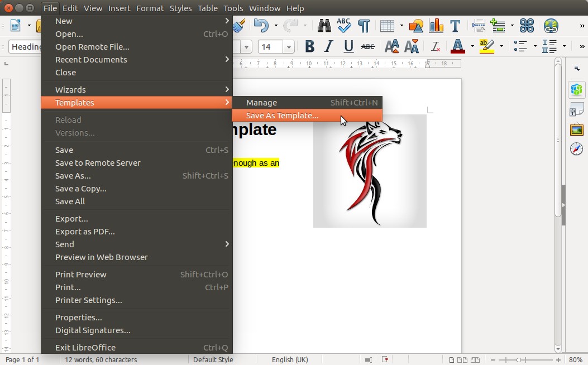588x365 pixels.
Task: Toggle Bold formatting
Action: (309, 46)
